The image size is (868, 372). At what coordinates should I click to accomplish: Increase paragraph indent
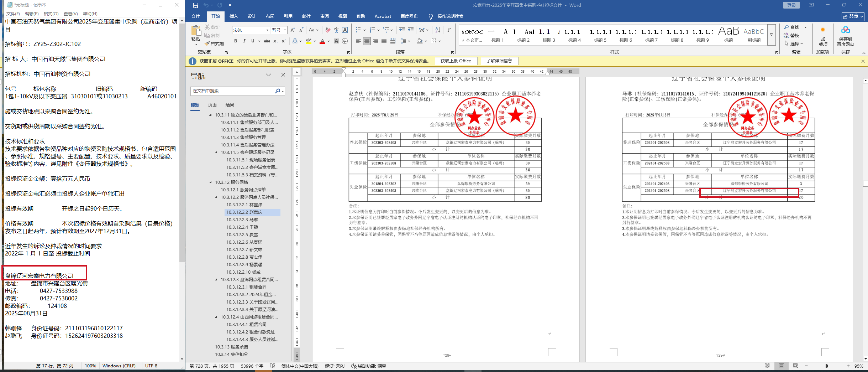(x=411, y=30)
